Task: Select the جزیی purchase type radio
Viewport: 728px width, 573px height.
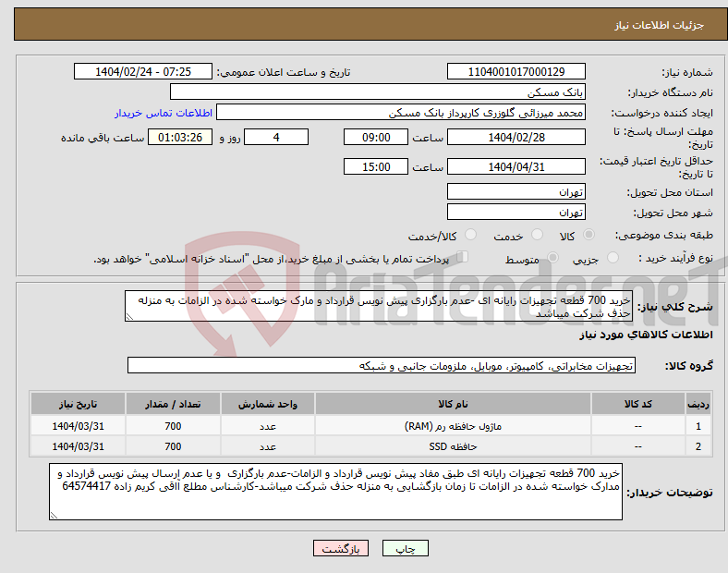Action: (613, 257)
